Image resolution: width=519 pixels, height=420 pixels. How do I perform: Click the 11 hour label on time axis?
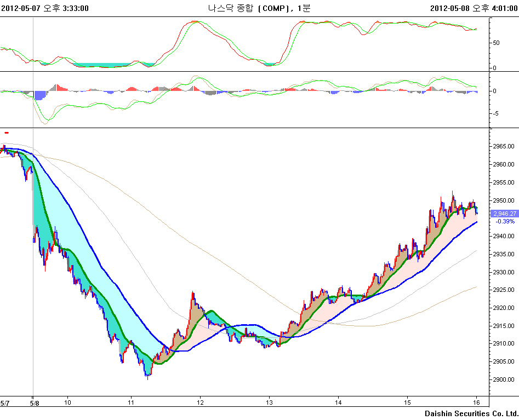[131, 402]
